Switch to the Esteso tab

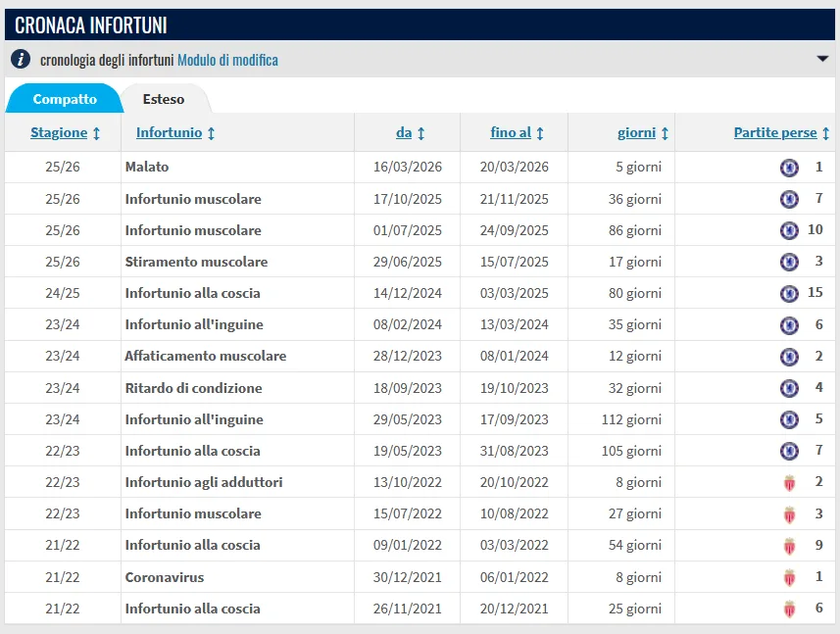tap(164, 99)
